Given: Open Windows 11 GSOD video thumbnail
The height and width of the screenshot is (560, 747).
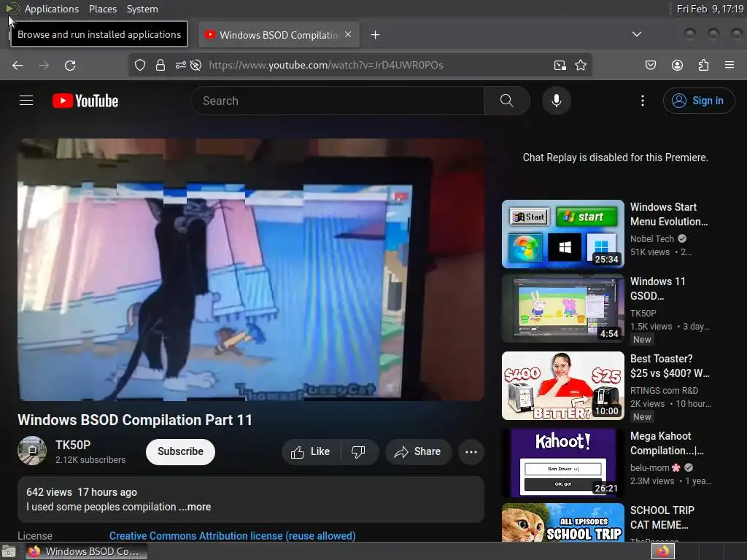Looking at the screenshot, I should (x=563, y=308).
